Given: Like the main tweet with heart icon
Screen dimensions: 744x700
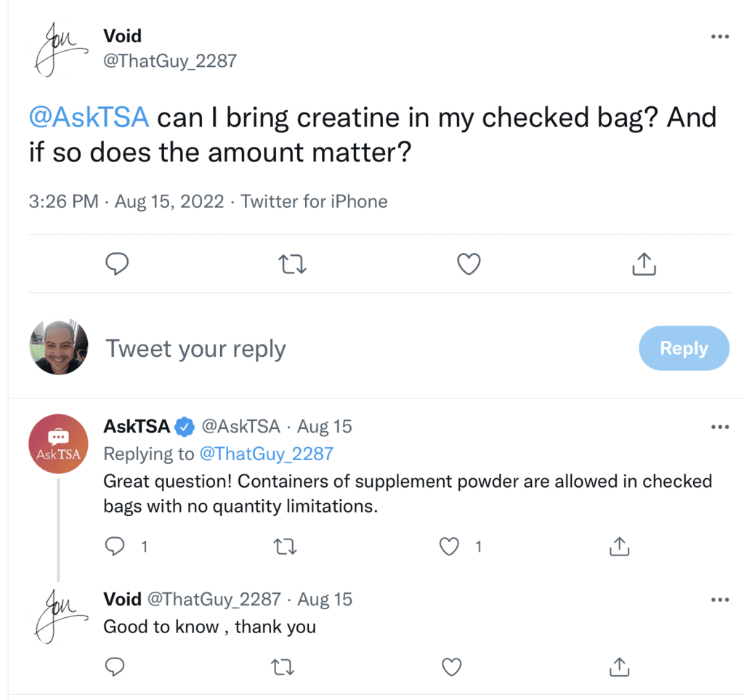Looking at the screenshot, I should click(x=469, y=264).
